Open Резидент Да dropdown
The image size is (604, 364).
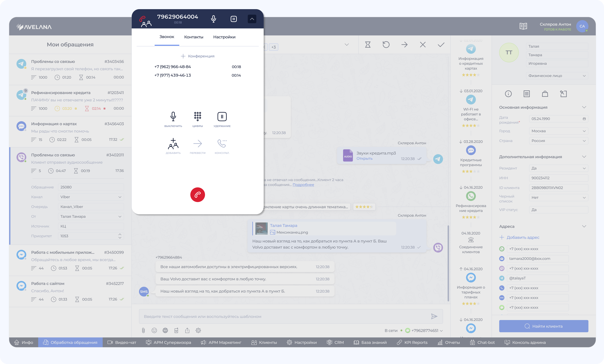[559, 168]
